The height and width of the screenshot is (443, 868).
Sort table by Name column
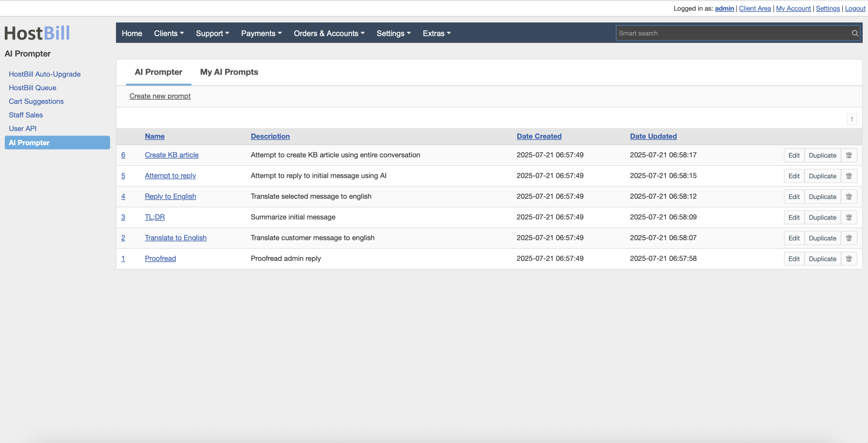click(x=155, y=136)
